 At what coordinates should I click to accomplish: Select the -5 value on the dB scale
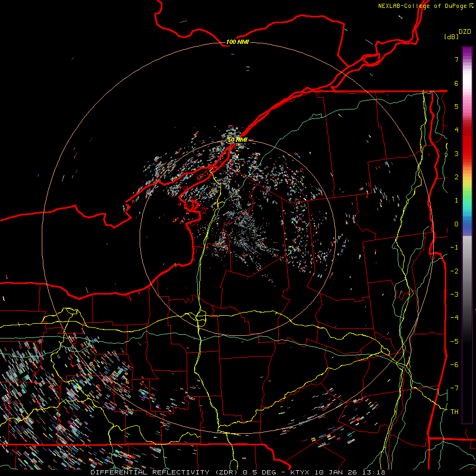coord(454,341)
